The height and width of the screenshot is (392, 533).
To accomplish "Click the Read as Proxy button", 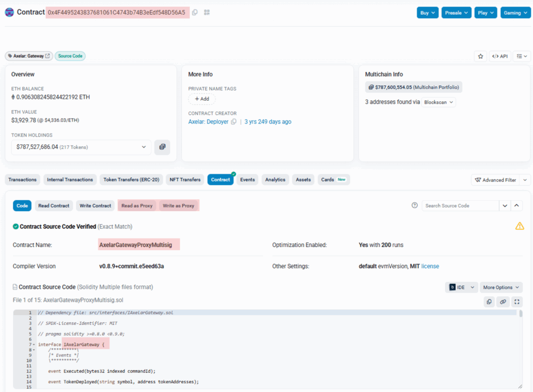I will click(x=137, y=206).
